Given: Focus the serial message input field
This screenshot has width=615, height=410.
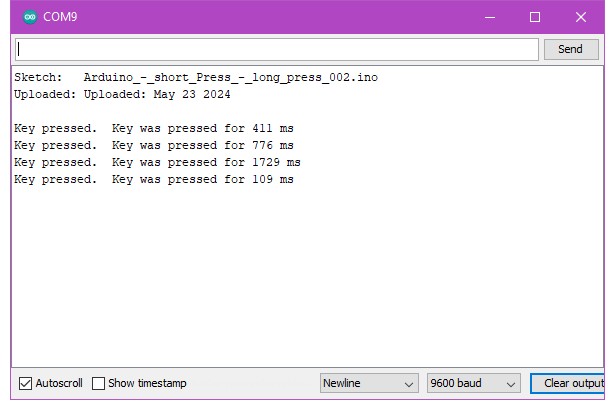Looking at the screenshot, I should [277, 49].
